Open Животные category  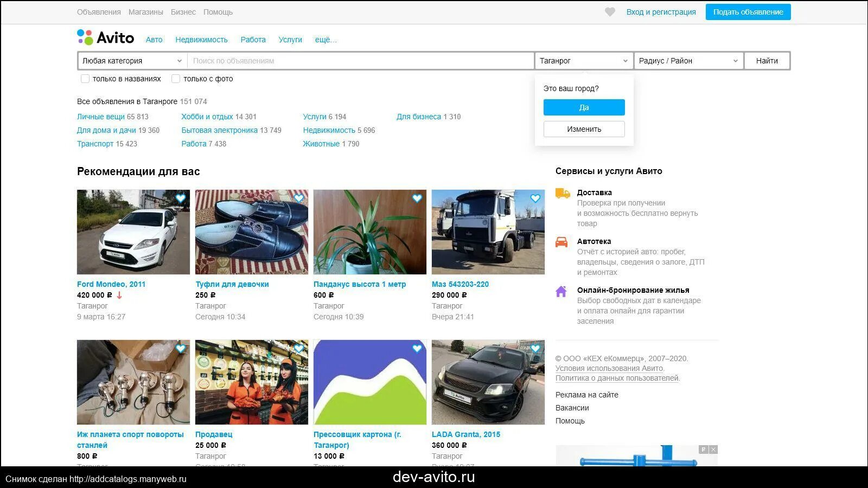321,144
